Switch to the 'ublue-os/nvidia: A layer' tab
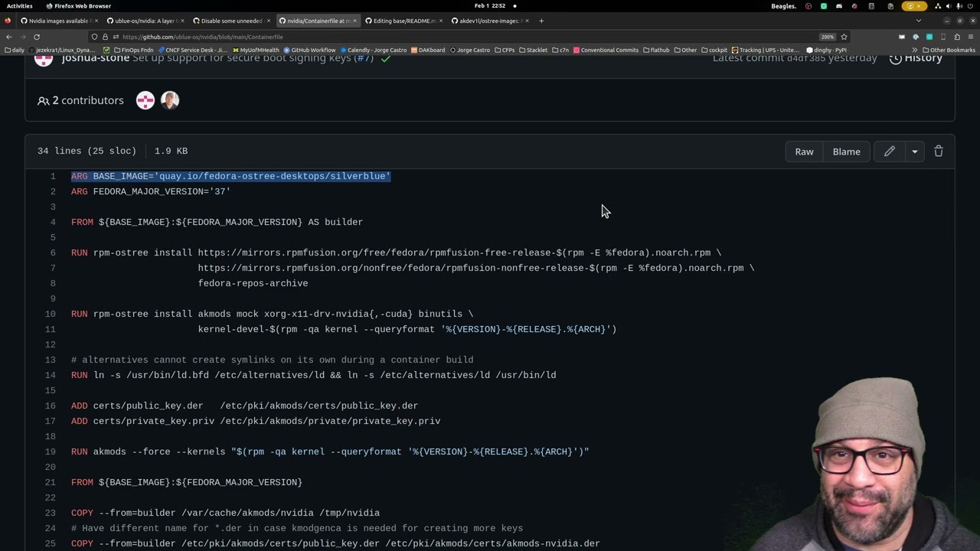Viewport: 980px width, 551px height. [144, 21]
